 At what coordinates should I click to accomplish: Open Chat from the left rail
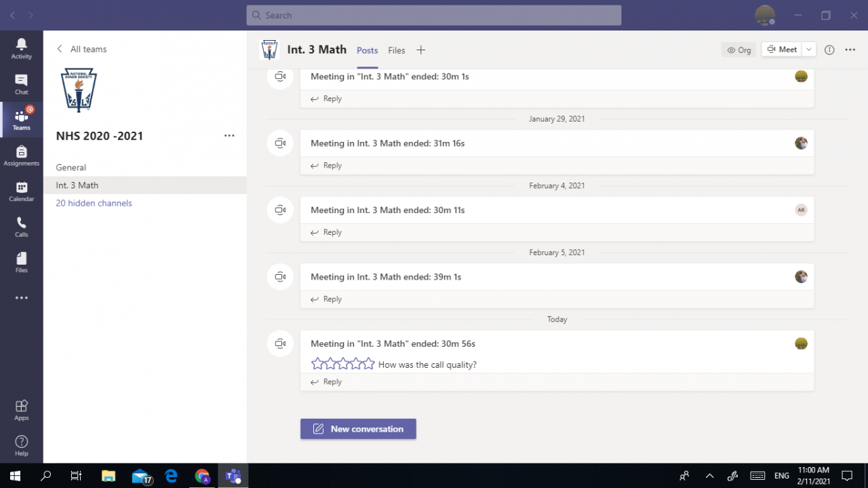(x=21, y=84)
